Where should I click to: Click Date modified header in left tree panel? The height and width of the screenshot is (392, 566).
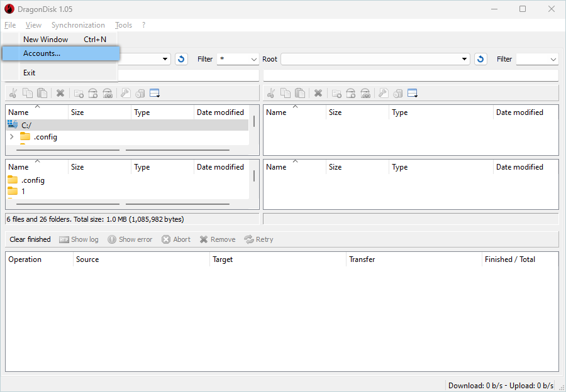(x=221, y=112)
